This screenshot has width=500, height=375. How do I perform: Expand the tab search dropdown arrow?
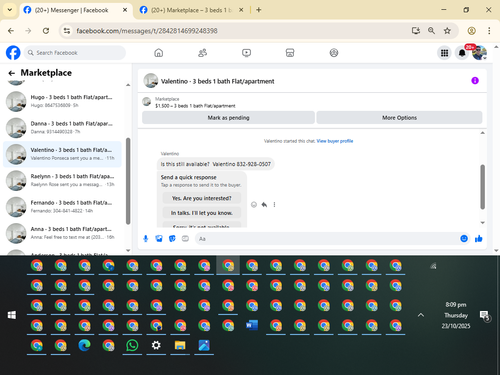point(10,10)
